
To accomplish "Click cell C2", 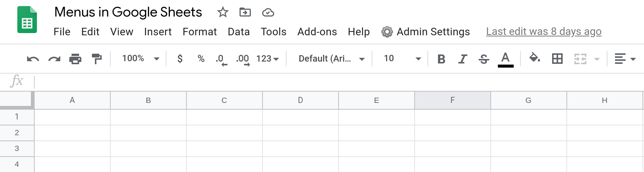I will [224, 133].
